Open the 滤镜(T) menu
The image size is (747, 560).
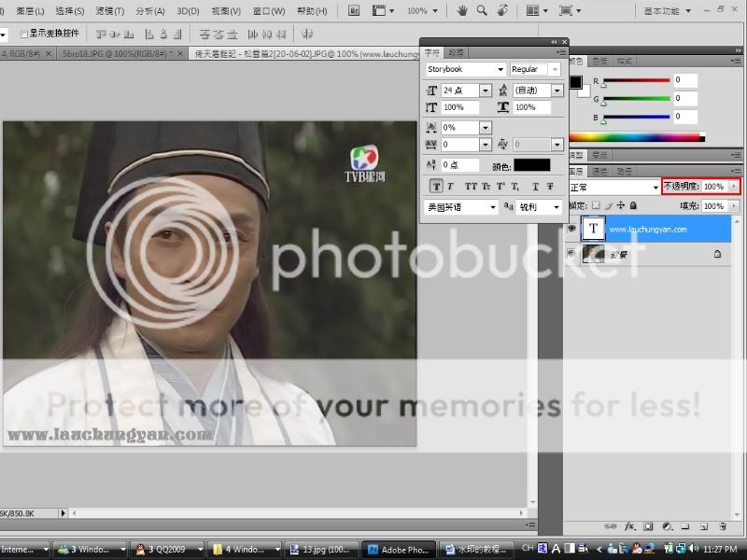[109, 11]
